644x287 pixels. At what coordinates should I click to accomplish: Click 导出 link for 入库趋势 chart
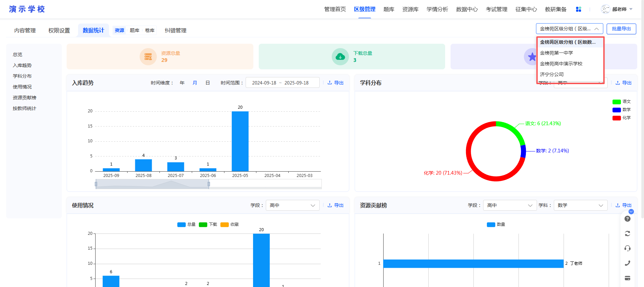[x=335, y=83]
